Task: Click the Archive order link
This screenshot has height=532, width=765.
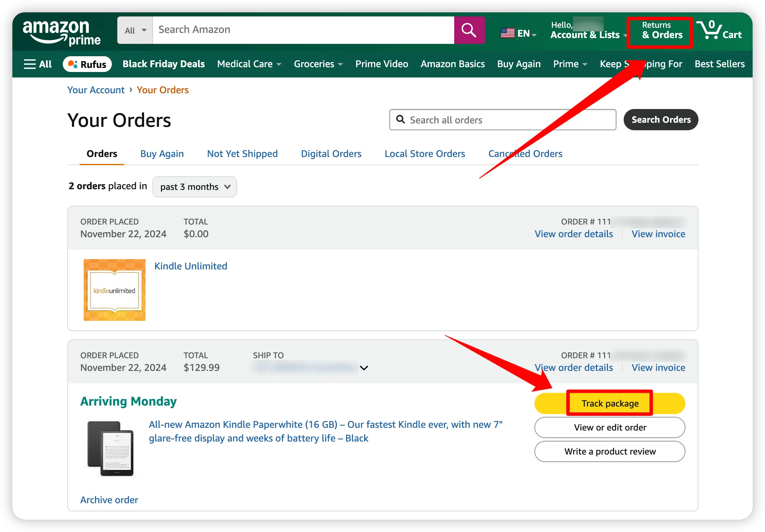Action: pos(109,500)
